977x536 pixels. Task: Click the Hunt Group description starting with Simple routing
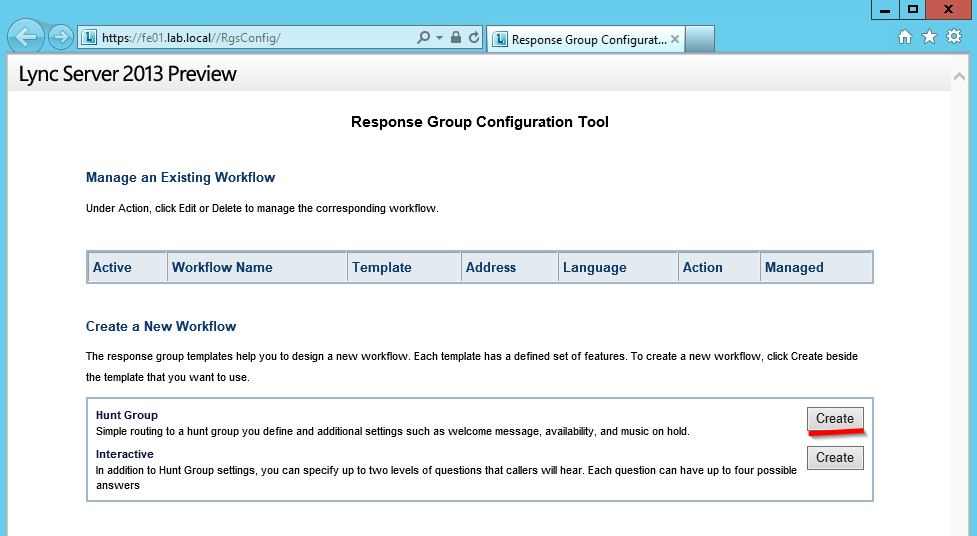pos(393,431)
